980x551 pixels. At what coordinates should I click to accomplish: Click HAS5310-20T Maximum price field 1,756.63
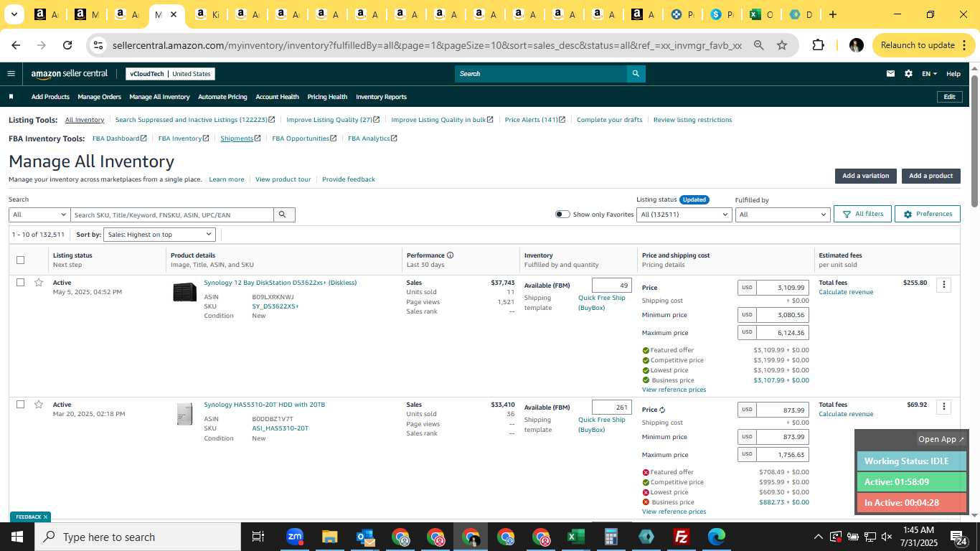(x=782, y=455)
